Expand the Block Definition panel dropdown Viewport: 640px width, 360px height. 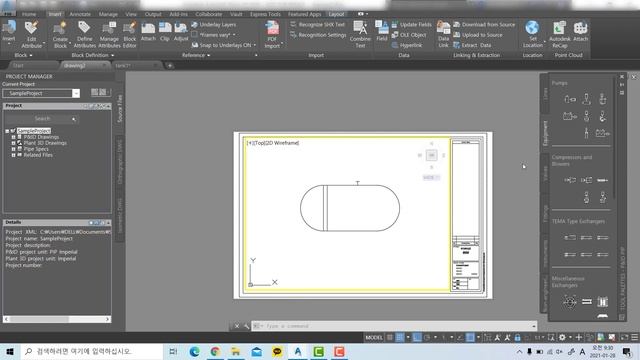click(93, 55)
